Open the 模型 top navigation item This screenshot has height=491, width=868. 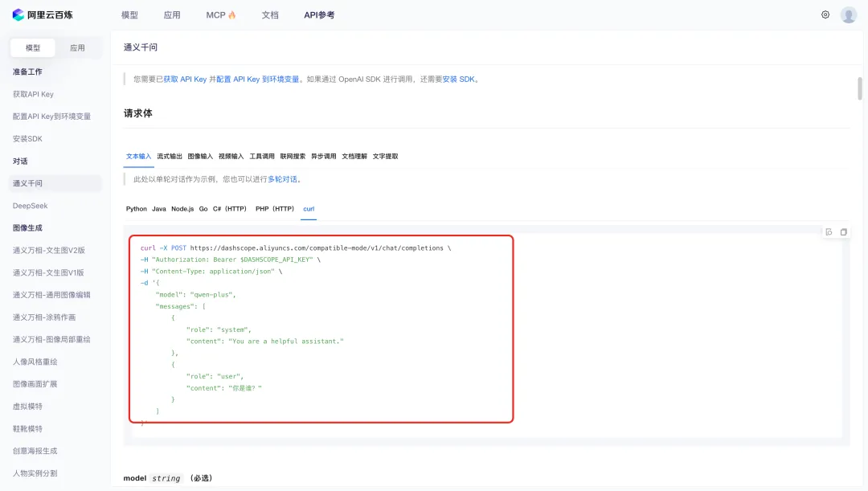tap(129, 15)
